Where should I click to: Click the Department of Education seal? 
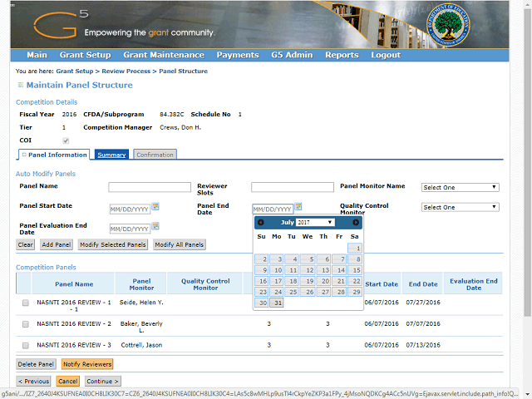(448, 26)
